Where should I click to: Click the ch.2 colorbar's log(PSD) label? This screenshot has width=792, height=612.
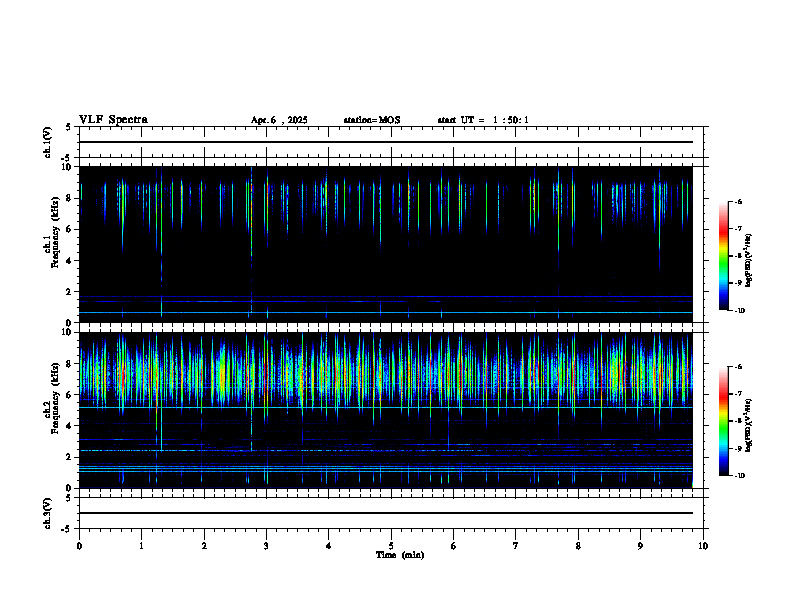pos(749,425)
